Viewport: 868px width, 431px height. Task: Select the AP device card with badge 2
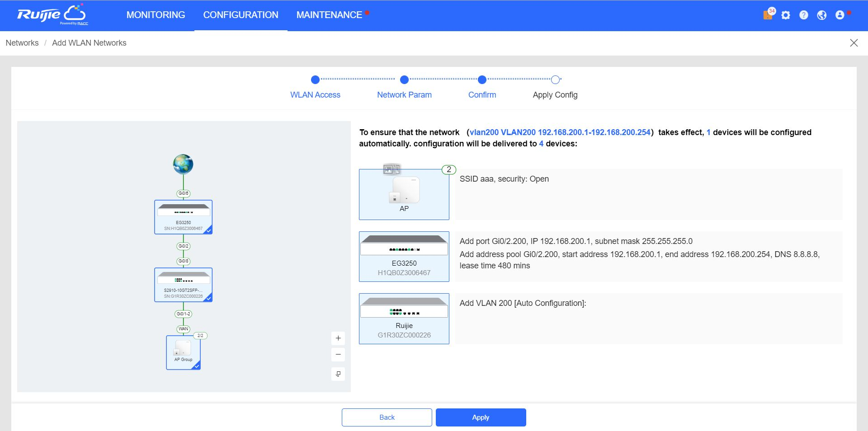pos(404,194)
